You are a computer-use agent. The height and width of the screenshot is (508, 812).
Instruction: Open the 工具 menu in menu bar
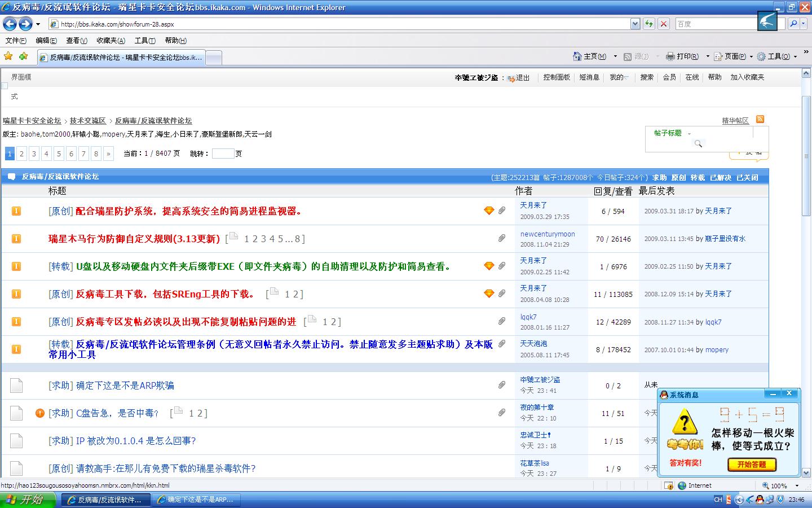pyautogui.click(x=145, y=41)
